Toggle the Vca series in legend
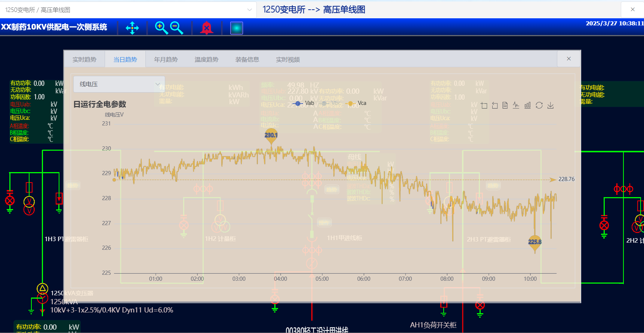 click(x=357, y=103)
